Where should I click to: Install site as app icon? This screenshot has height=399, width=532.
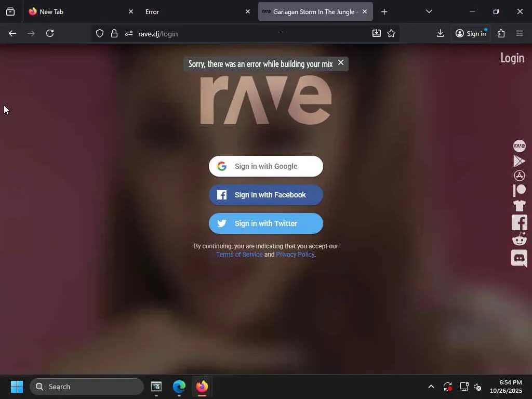(376, 33)
